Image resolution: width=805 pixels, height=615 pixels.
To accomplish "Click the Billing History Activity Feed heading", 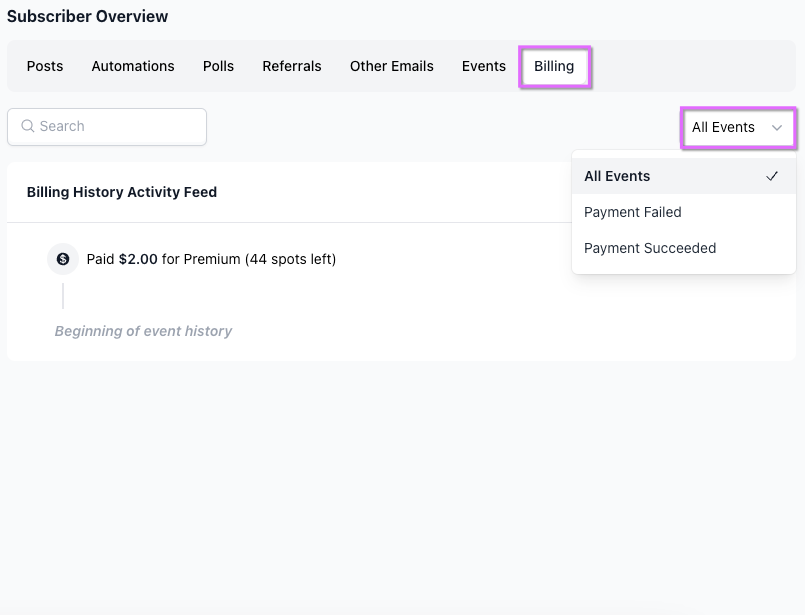I will coord(122,192).
